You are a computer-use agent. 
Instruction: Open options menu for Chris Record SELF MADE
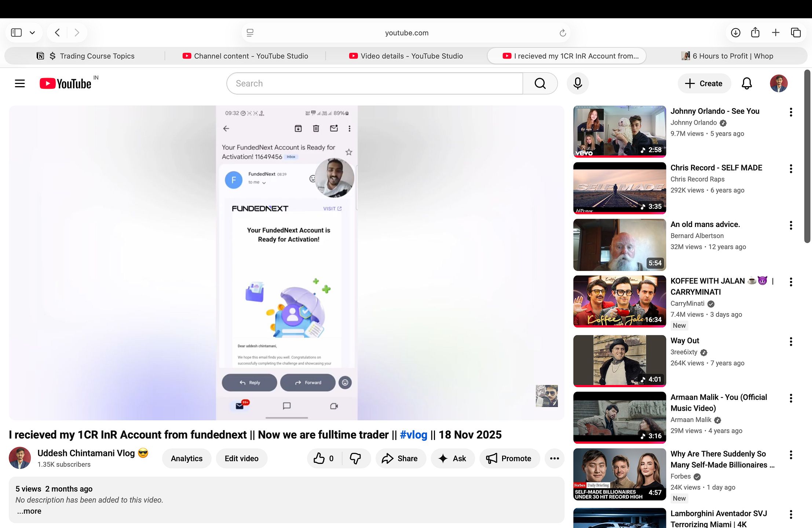791,169
